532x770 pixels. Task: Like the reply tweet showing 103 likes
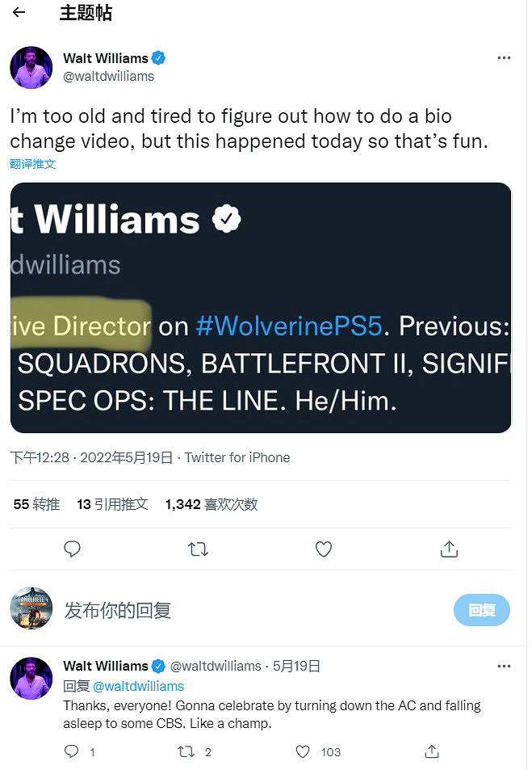click(x=303, y=751)
